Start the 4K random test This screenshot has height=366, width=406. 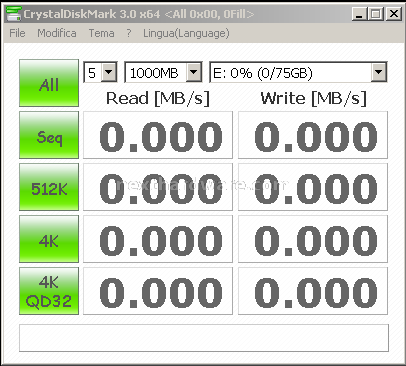tap(49, 239)
